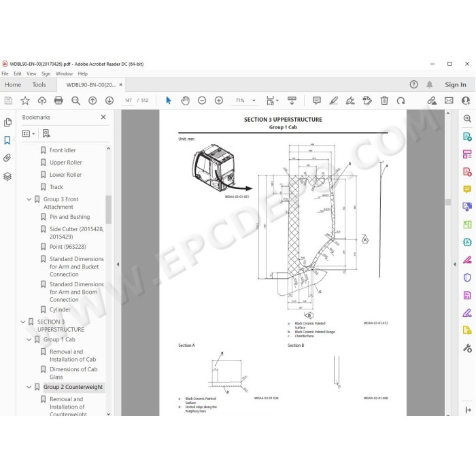The image size is (476, 476).
Task: Open the Protect shield tool
Action: pos(467,277)
